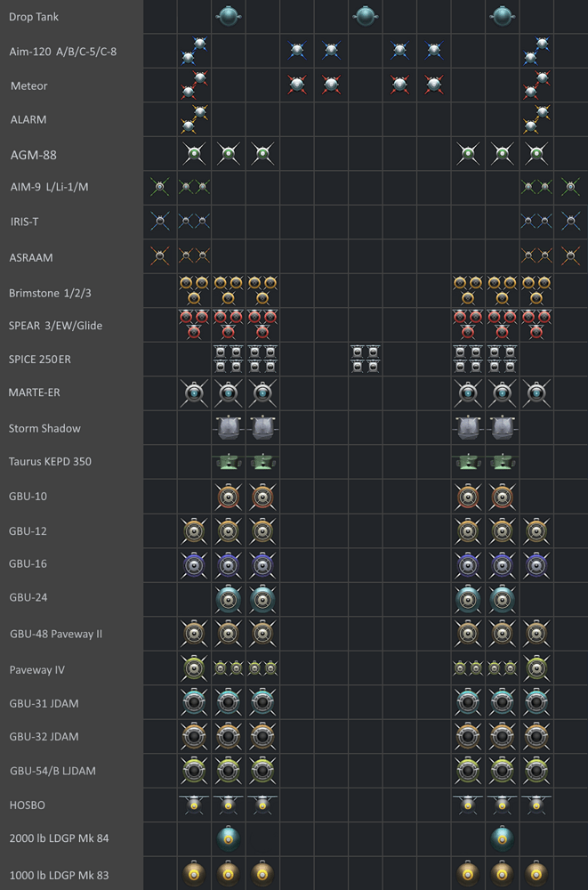Image resolution: width=588 pixels, height=890 pixels.
Task: Click the "SPEAR 3/EW/Glide" label
Action: click(56, 326)
